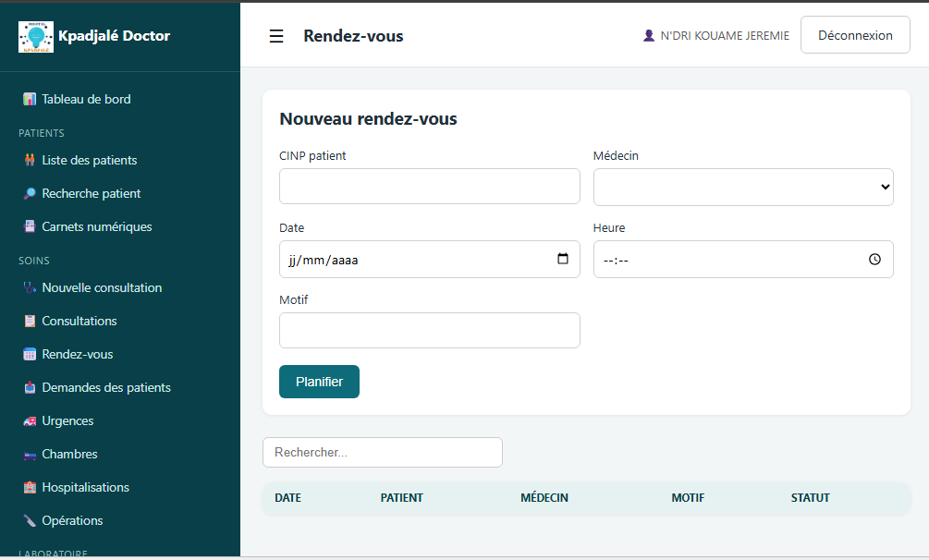The width and height of the screenshot is (929, 560).
Task: Click the PATIENTS section label
Action: pyautogui.click(x=42, y=133)
